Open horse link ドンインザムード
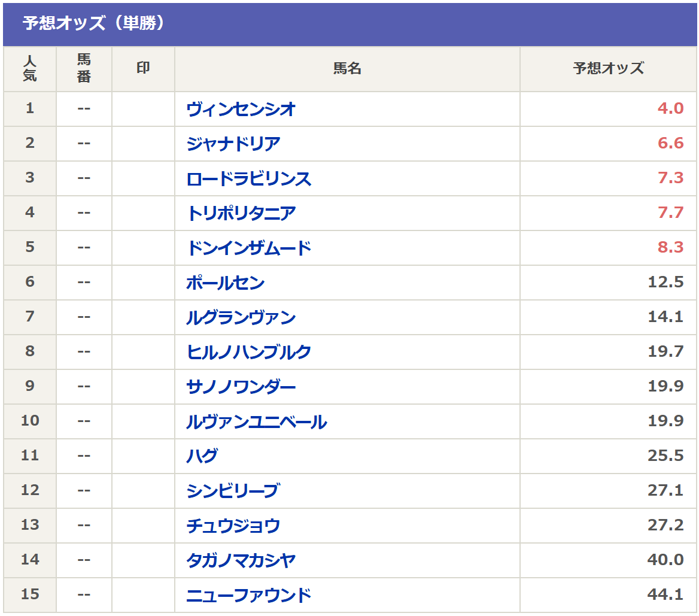 coord(249,248)
